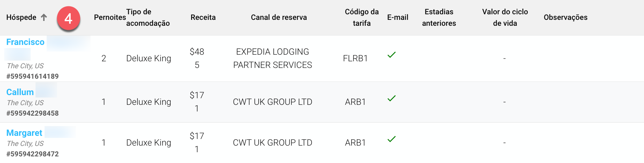Click the E-mail column header

tap(398, 17)
